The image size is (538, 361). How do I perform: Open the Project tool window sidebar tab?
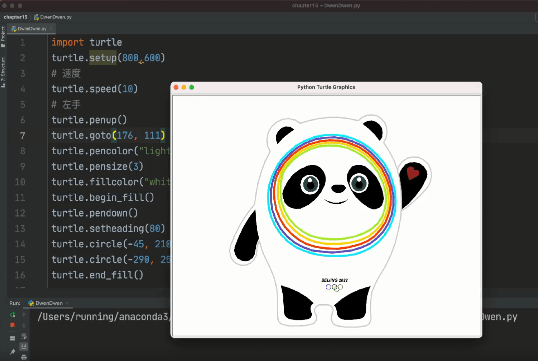coord(3,36)
